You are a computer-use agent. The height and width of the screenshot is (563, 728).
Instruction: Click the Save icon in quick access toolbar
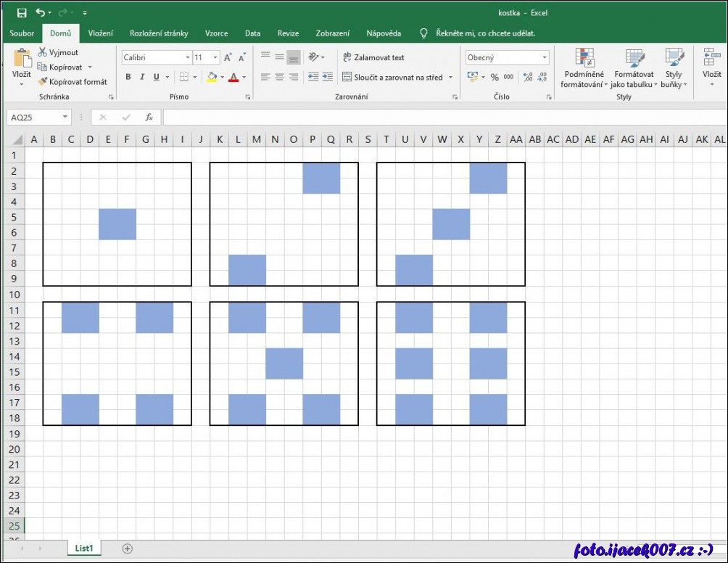(21, 12)
